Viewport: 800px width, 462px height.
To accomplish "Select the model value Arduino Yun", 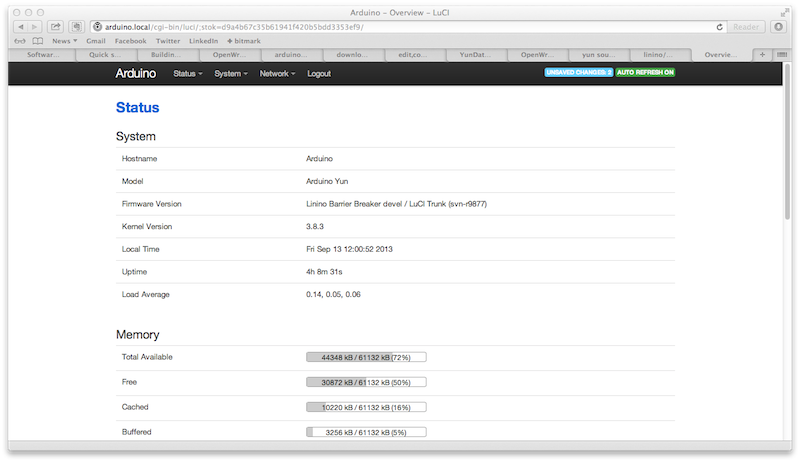I will 327,181.
